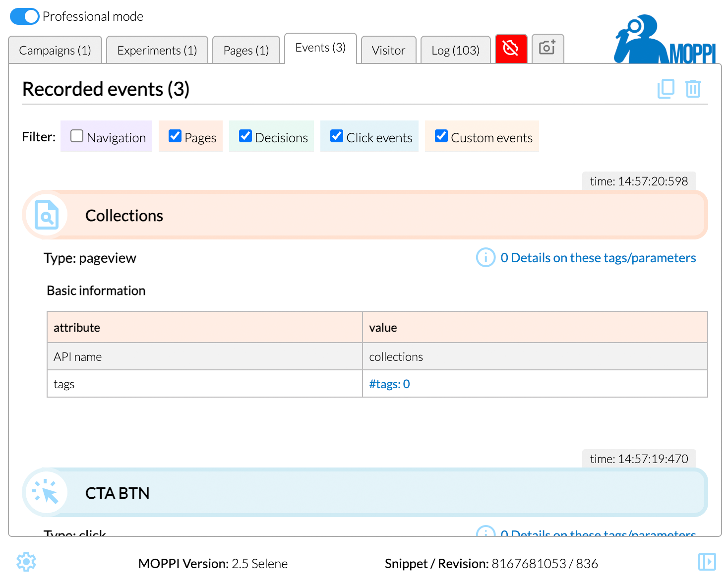The width and height of the screenshot is (728, 585).
Task: Click the CTA BTN click-cursor icon
Action: [x=47, y=493]
